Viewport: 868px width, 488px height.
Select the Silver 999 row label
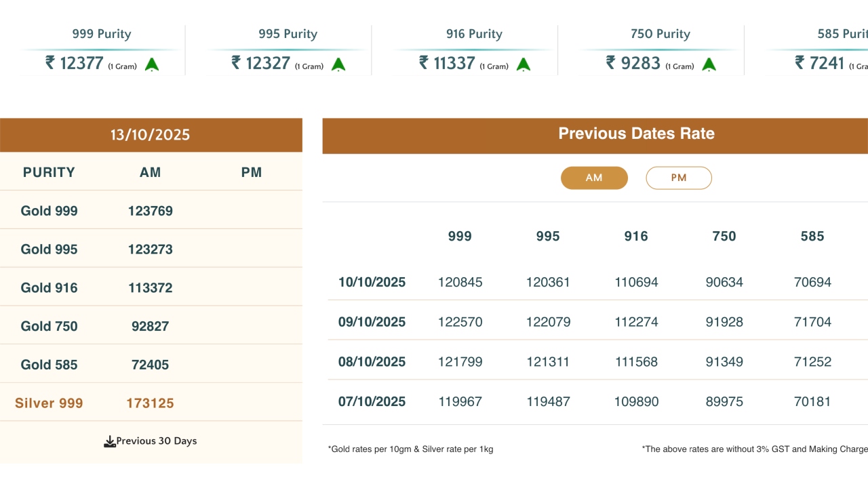click(49, 403)
